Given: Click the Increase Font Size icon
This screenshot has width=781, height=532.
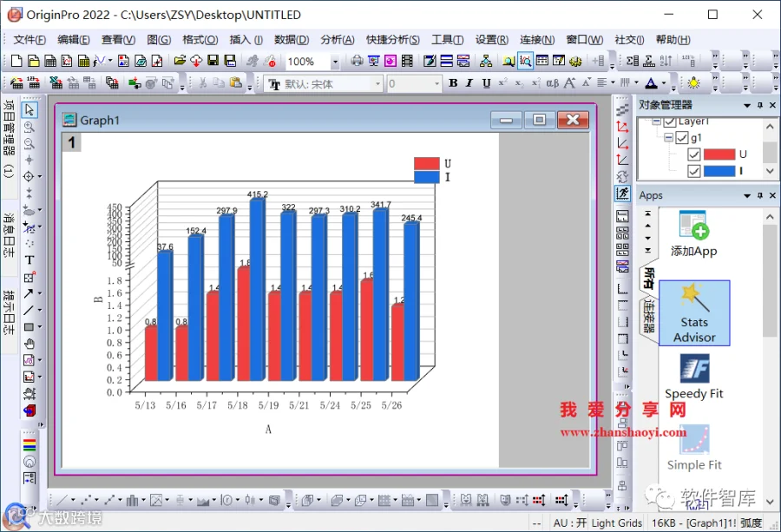Looking at the screenshot, I should coord(569,83).
